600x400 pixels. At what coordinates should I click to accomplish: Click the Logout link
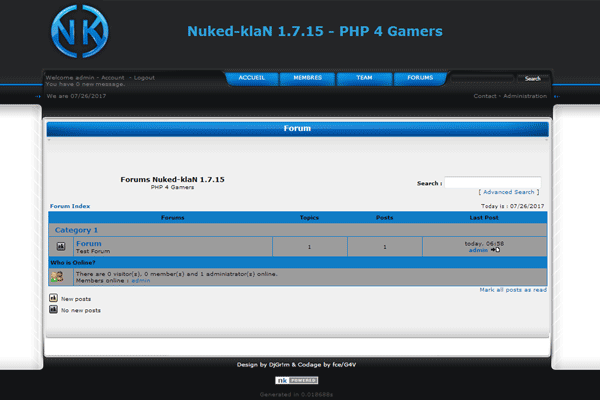[x=144, y=77]
